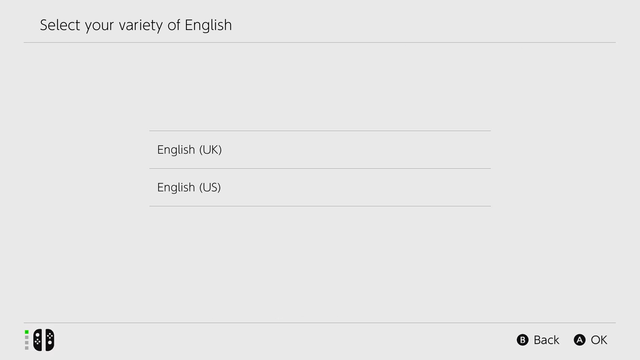Click the grey player indicator dots

click(27, 343)
